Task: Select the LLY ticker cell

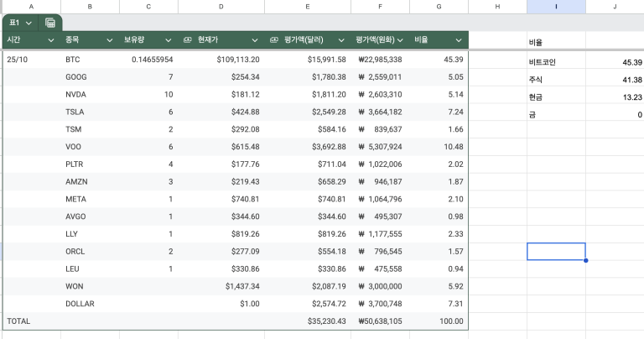Action: 90,234
